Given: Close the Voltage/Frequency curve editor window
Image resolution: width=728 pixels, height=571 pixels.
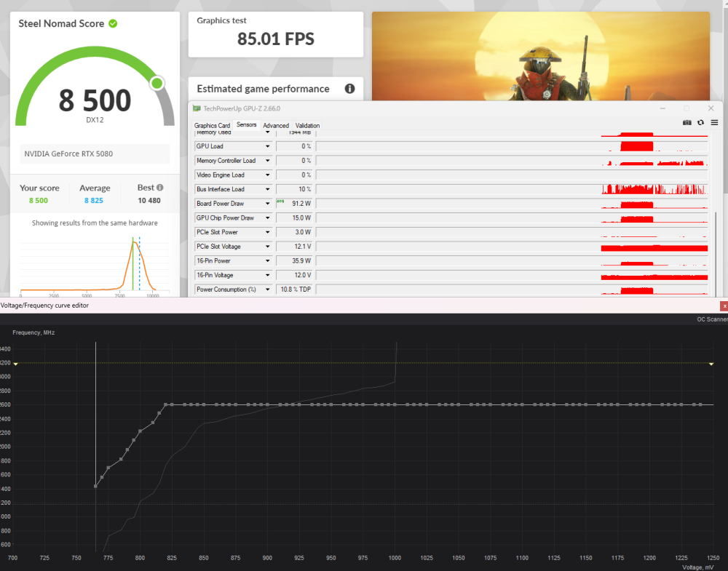Looking at the screenshot, I should [x=724, y=306].
